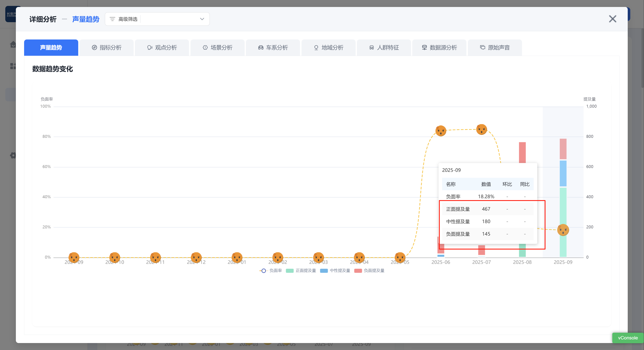
Task: Select the 声量趋势 tab
Action: pyautogui.click(x=51, y=47)
